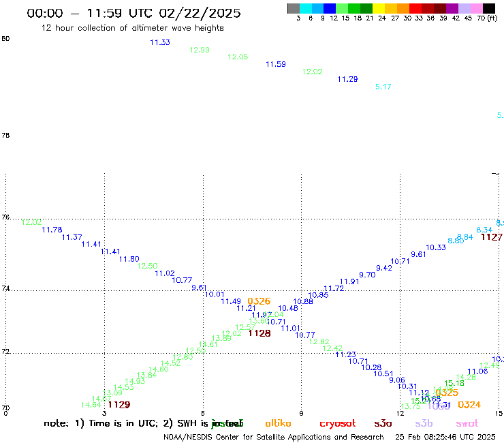Click the wave height value 10.28
Screen dimensions: 504x443
tap(371, 367)
